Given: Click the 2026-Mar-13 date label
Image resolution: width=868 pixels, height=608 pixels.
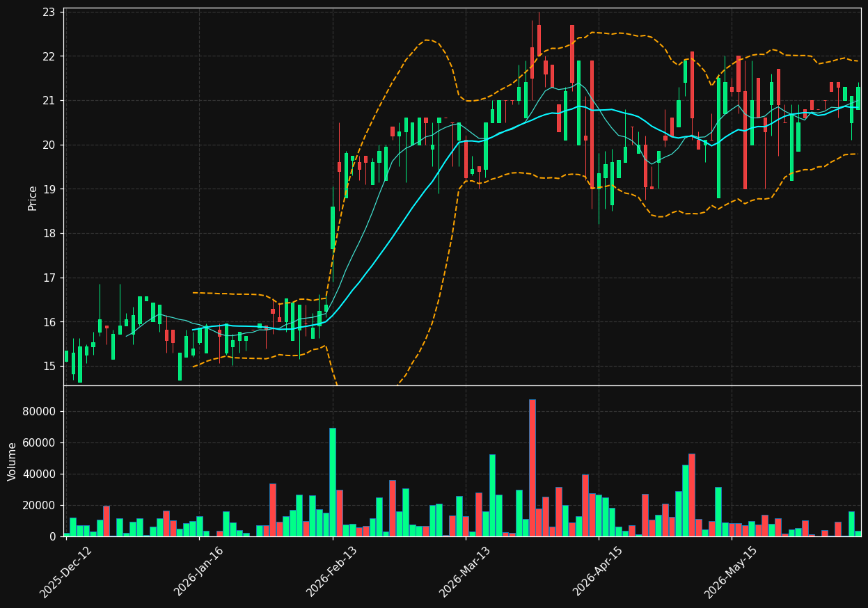Looking at the screenshot, I should click(x=465, y=572).
